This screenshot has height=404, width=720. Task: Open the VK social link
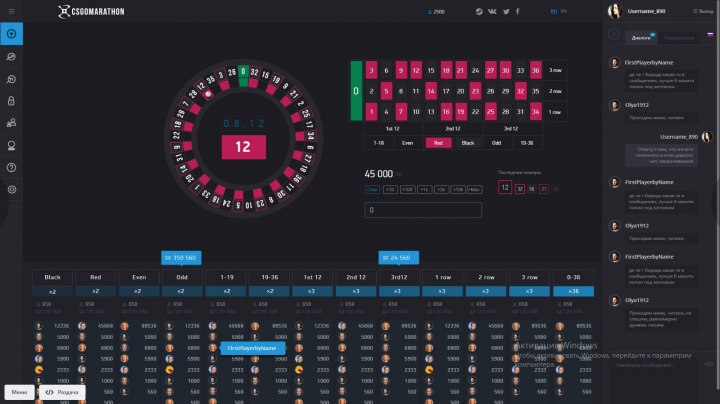pos(492,11)
